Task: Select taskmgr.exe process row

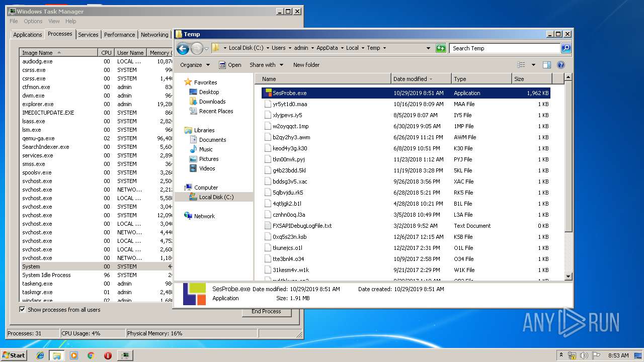Action: [x=96, y=292]
